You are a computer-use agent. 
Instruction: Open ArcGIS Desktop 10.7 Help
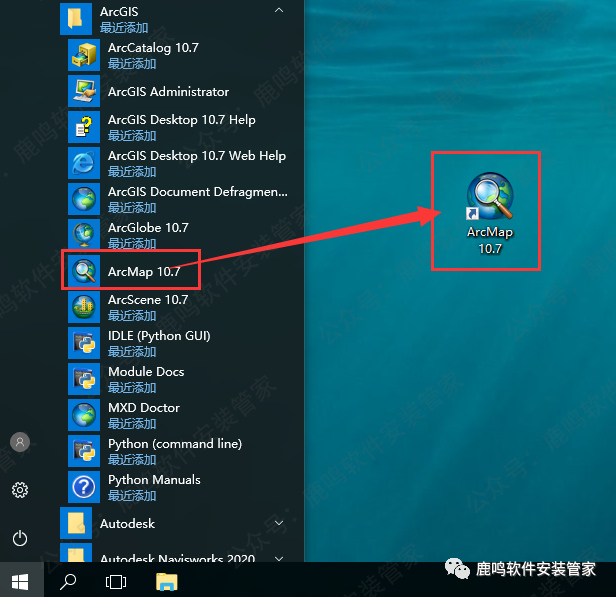coord(180,127)
